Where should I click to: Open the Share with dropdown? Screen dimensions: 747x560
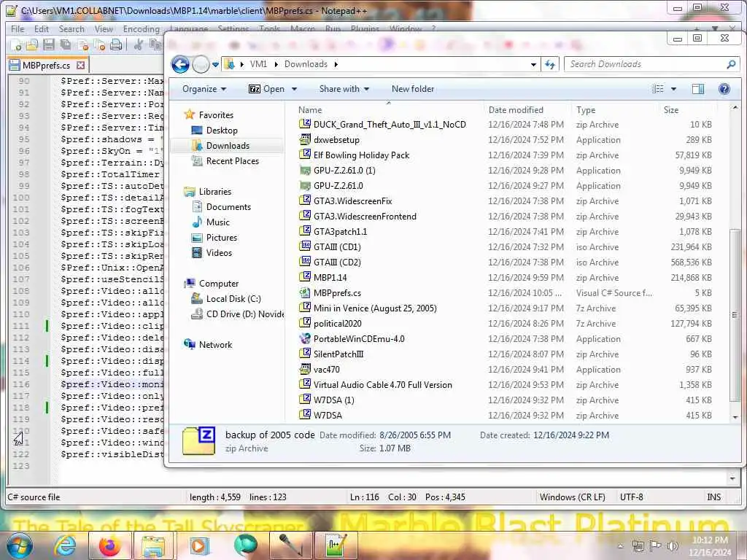344,89
